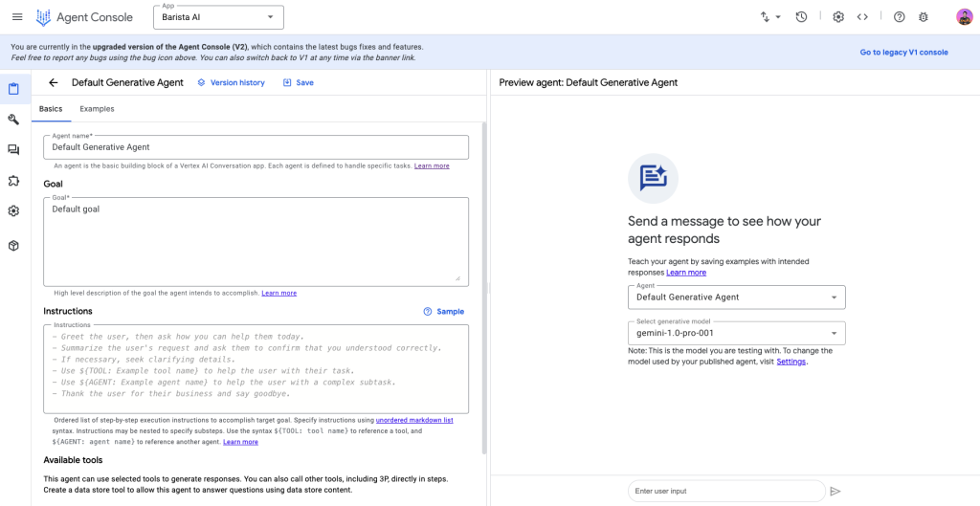The width and height of the screenshot is (980, 506).
Task: Click the Preview agent panel title
Action: (589, 82)
